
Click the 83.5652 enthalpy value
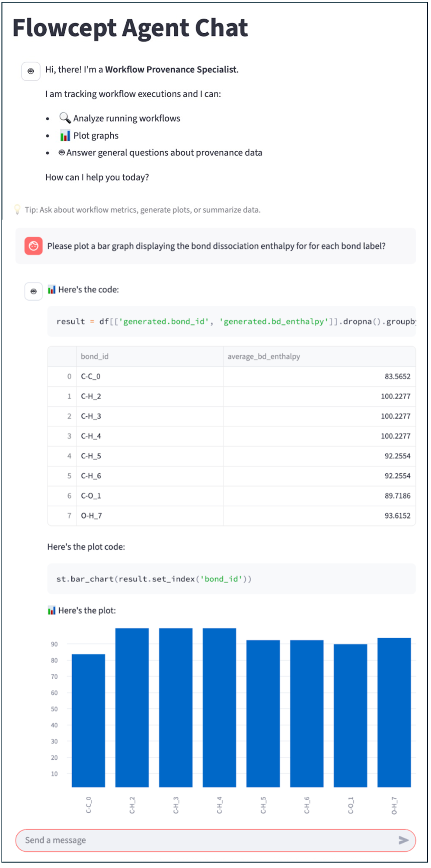click(x=397, y=376)
